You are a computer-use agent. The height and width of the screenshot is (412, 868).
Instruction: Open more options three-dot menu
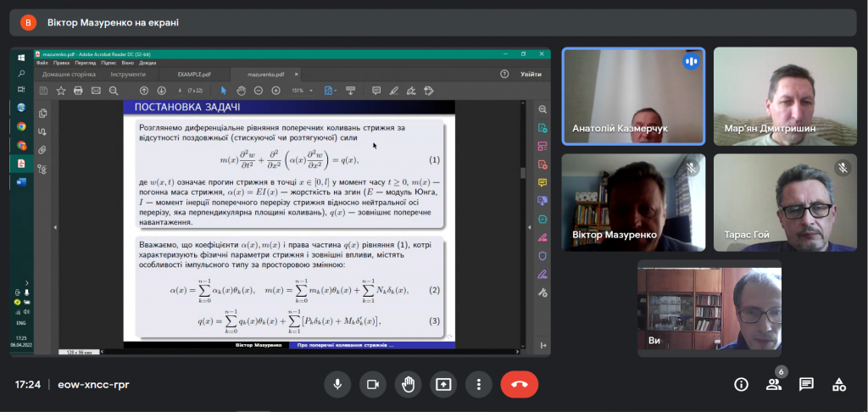coord(479,384)
